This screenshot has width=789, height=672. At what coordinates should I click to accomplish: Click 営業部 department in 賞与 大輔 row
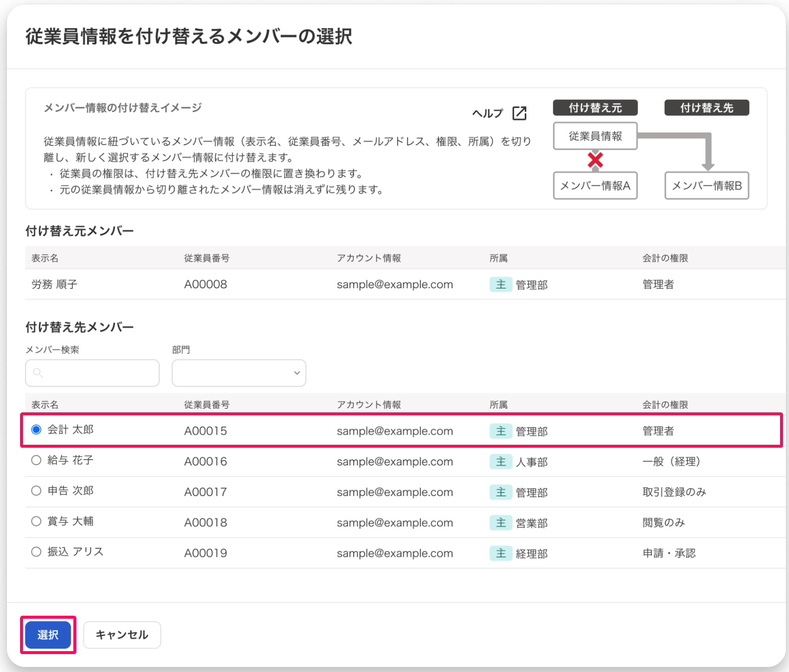click(532, 523)
